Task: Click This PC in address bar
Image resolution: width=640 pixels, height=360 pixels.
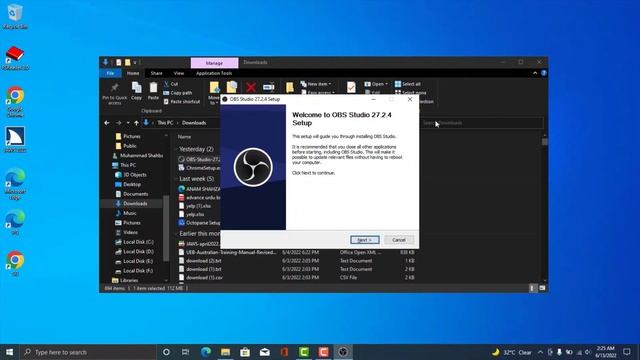Action: click(x=165, y=123)
